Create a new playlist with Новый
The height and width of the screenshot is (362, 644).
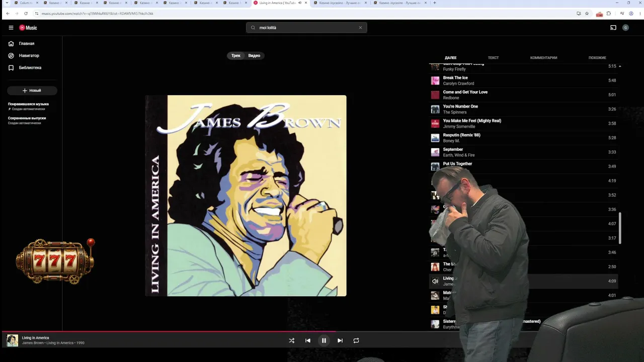(x=32, y=90)
